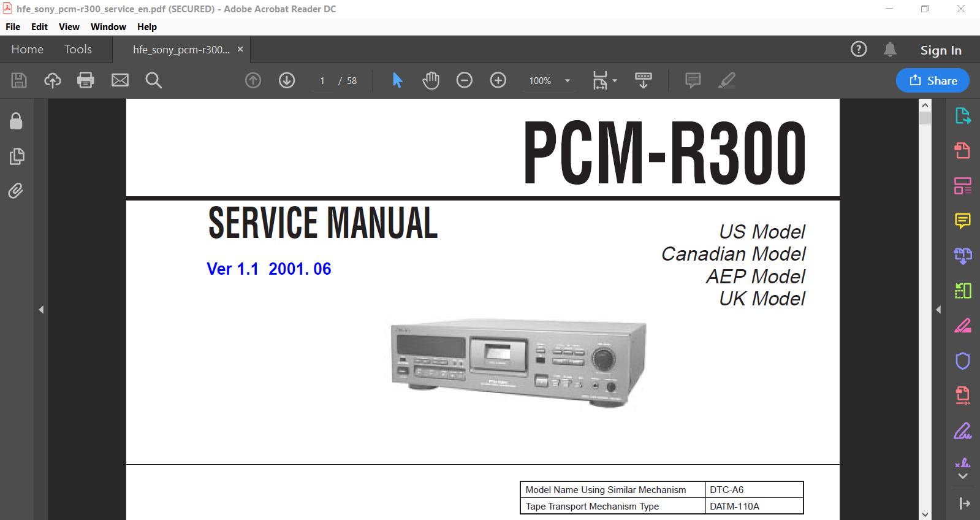Show more tools chevron

[x=963, y=476]
